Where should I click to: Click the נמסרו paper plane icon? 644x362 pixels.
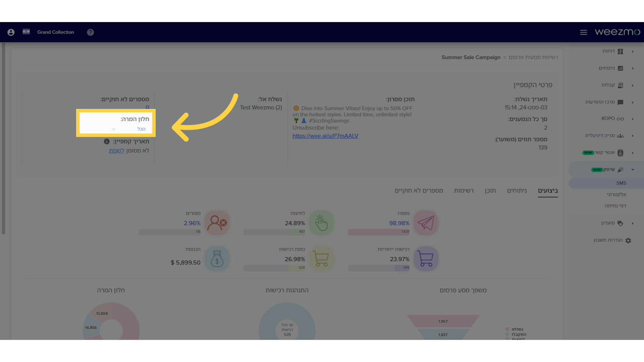pyautogui.click(x=426, y=223)
